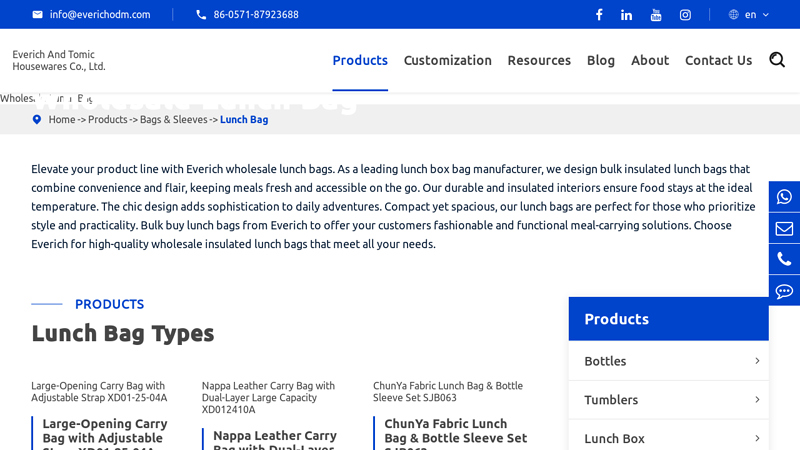Click the info@everichodm.com email link
800x450 pixels.
99,15
